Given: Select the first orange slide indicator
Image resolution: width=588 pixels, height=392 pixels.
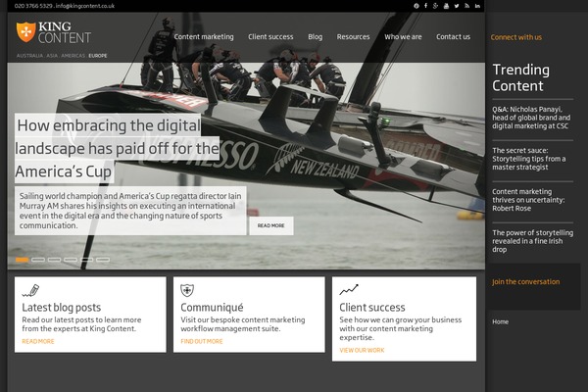Looking at the screenshot, I should click(23, 260).
